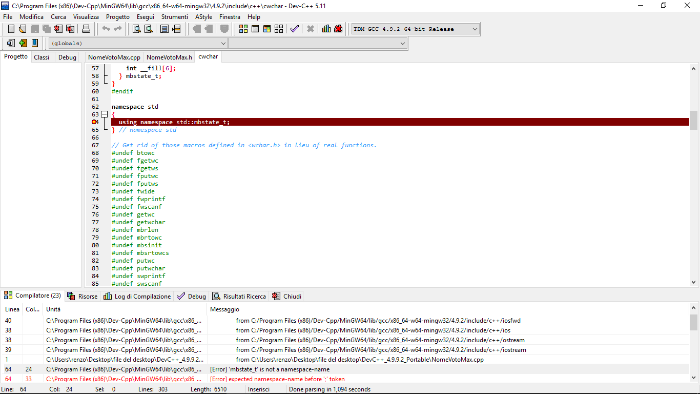Open the empty members dropdown beside (globals)
Screen dimensions: 700x394
pyautogui.click(x=318, y=43)
